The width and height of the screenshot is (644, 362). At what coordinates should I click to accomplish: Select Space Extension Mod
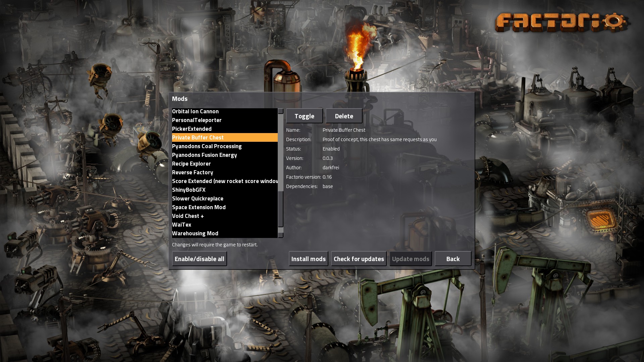pos(225,207)
